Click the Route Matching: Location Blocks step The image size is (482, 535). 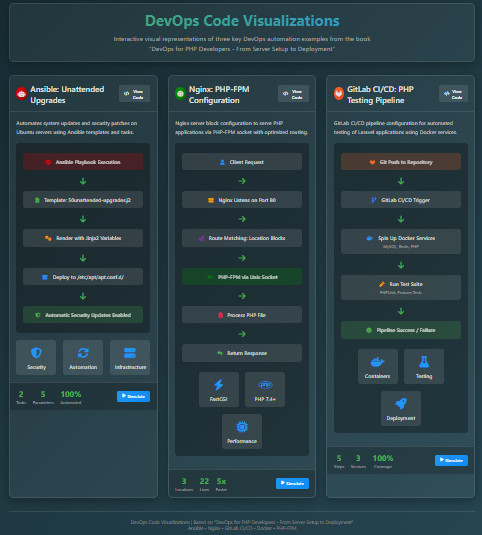(242, 238)
